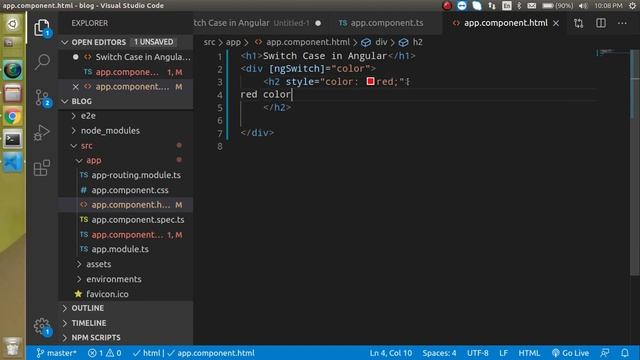640x360 pixels.
Task: Click the clock in the top bar
Action: click(608, 6)
